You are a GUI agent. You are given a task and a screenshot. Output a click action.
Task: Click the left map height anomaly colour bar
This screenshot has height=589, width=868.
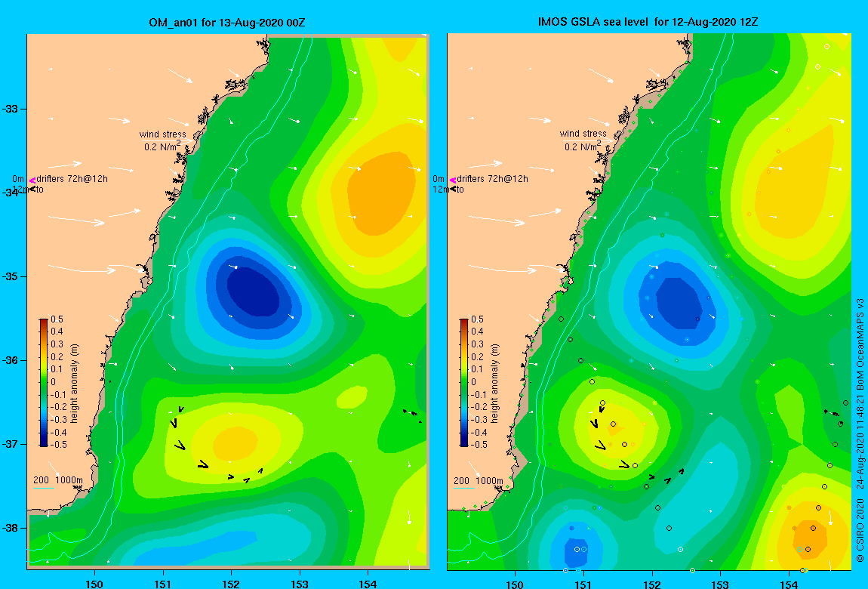tap(44, 383)
